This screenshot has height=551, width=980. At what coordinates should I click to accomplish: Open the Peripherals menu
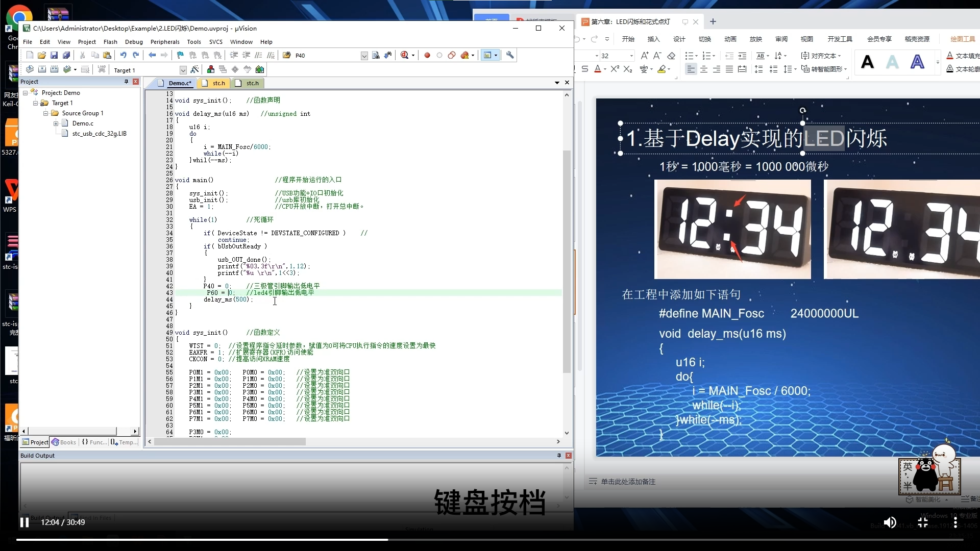tap(165, 42)
